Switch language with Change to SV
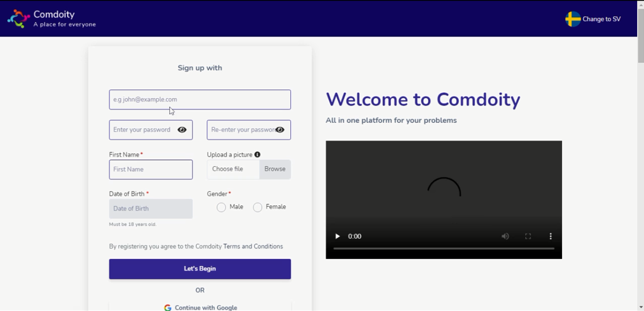This screenshot has height=311, width=644. [602, 19]
